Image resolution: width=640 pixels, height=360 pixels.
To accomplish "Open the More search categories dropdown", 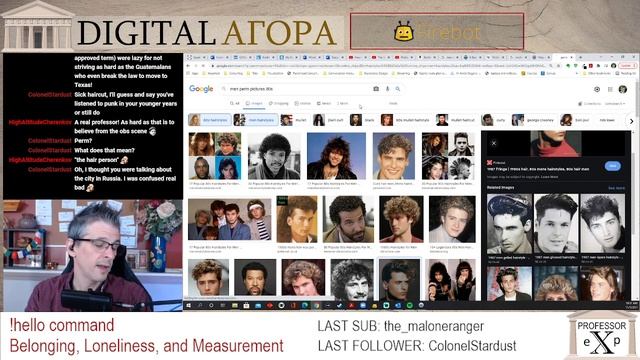I will [343, 103].
